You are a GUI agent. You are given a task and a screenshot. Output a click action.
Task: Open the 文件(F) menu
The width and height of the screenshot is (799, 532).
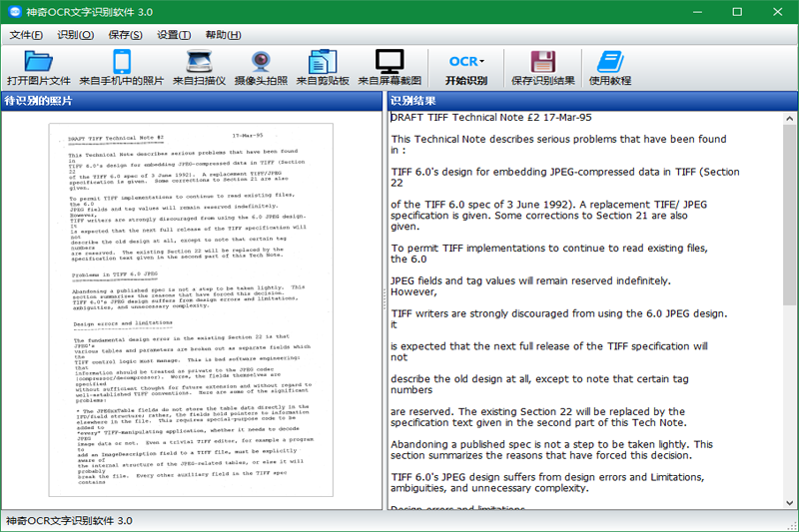pos(26,35)
